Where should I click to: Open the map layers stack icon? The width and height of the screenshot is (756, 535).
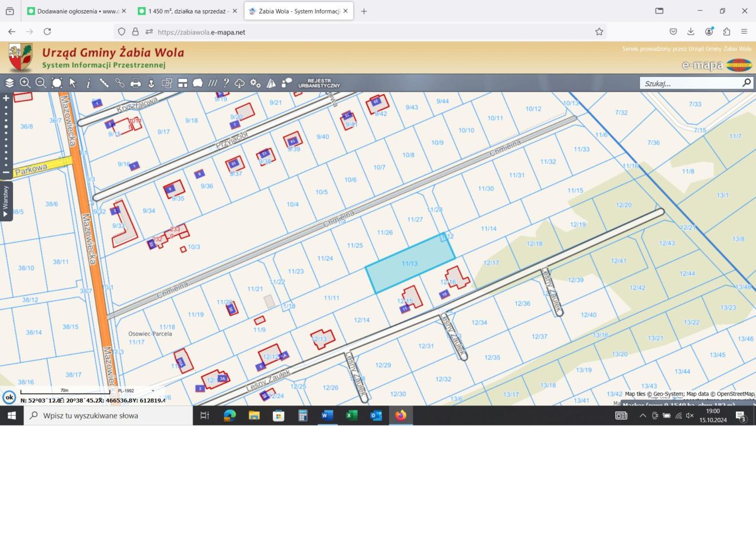coord(9,83)
